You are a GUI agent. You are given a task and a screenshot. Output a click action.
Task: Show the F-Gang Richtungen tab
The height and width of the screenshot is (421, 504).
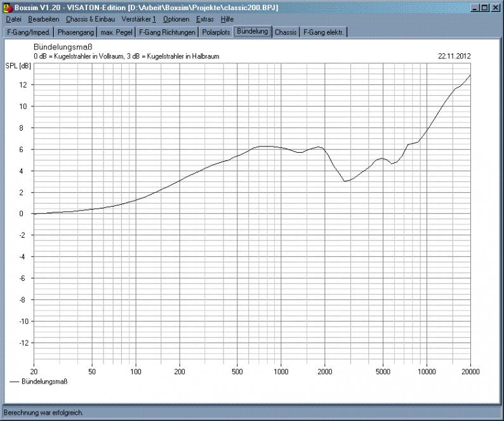tap(168, 32)
